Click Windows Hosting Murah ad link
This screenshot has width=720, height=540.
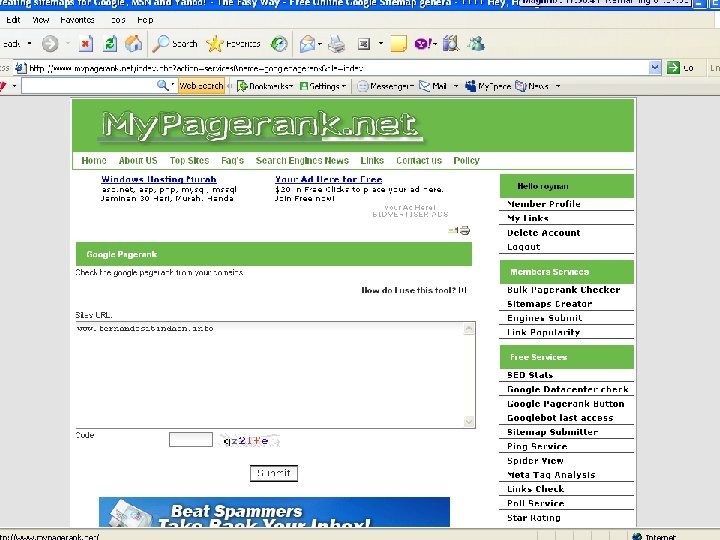pyautogui.click(x=158, y=180)
